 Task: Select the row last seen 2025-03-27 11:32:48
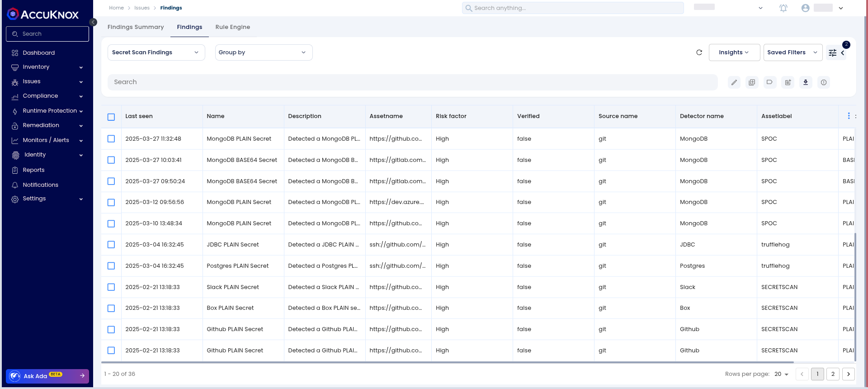pos(111,139)
